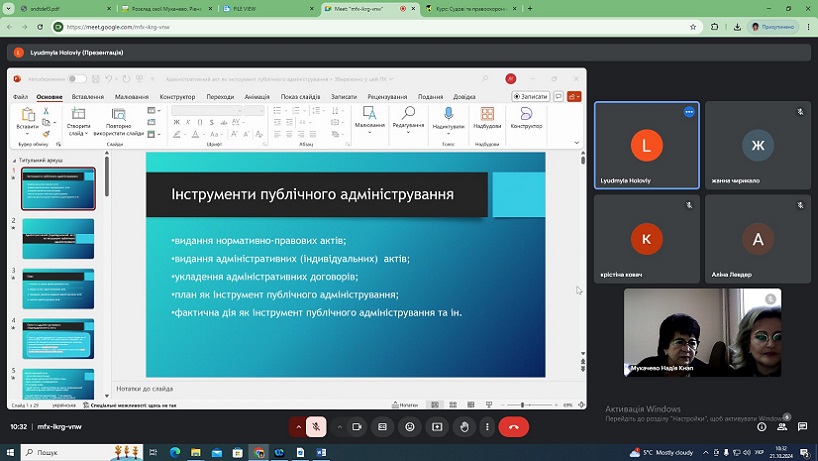Viewport: 818px width, 461px height.
Task: Open meeting details info icon
Action: pyautogui.click(x=762, y=427)
